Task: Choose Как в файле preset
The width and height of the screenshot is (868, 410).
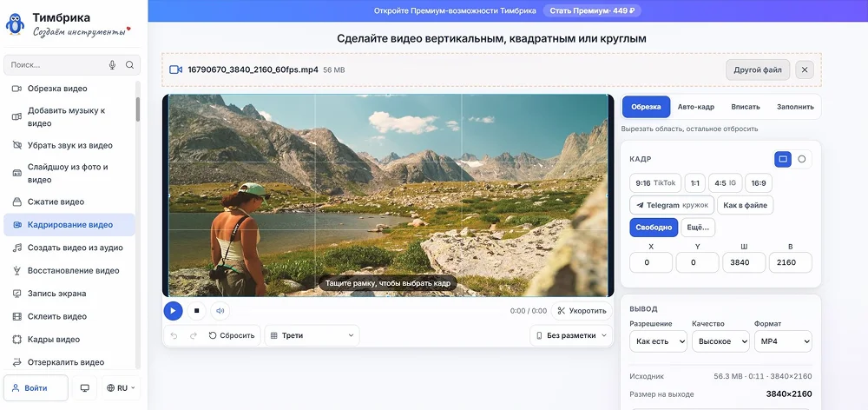Action: (x=745, y=205)
